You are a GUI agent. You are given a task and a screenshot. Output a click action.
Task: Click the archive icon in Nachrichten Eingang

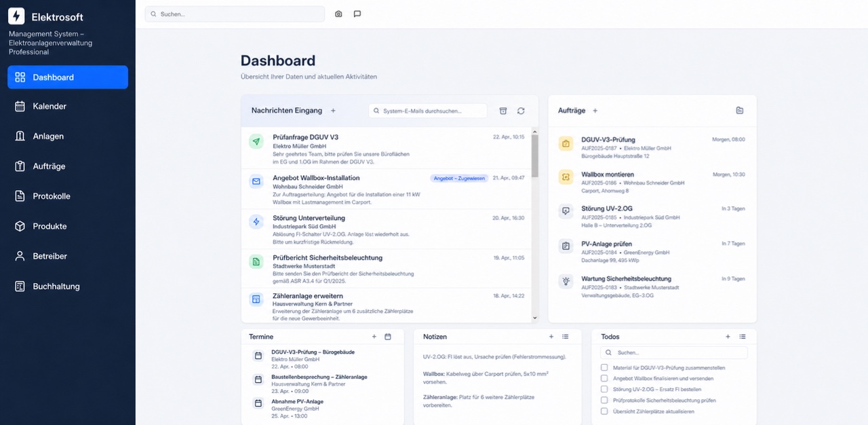503,111
